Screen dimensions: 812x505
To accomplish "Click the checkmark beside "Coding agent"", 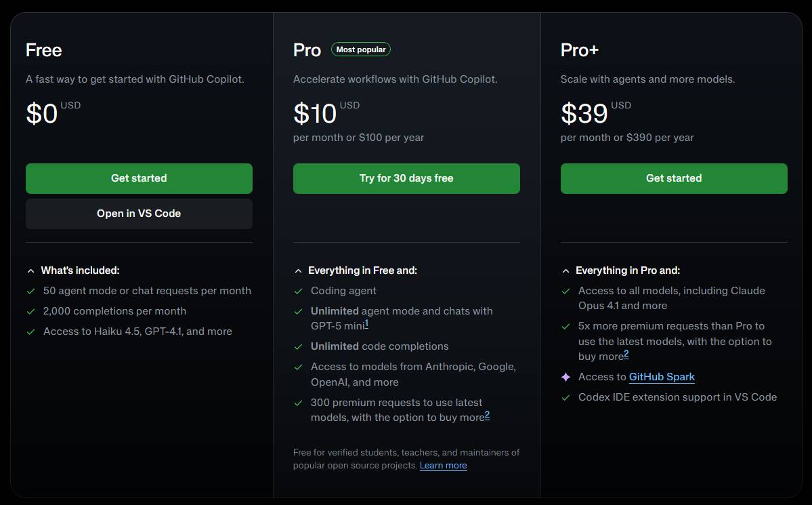I will pos(298,291).
